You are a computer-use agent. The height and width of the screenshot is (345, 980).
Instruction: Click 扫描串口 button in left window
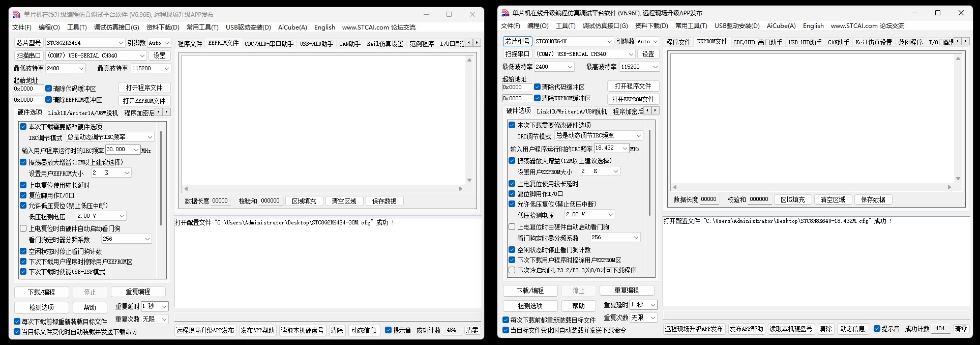tap(28, 55)
